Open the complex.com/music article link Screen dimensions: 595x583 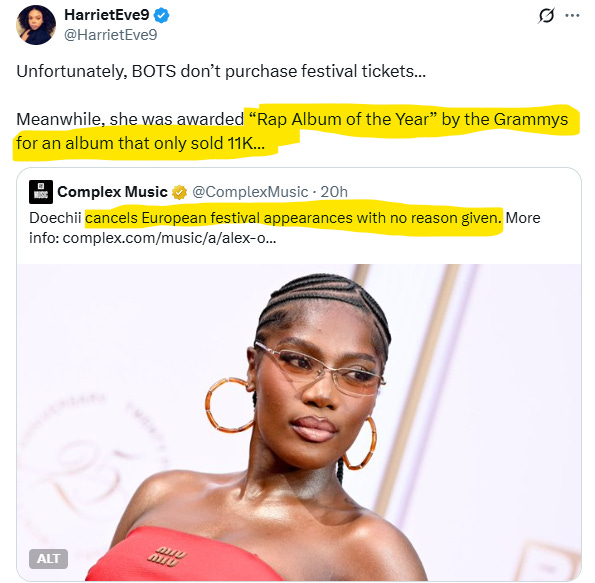169,238
